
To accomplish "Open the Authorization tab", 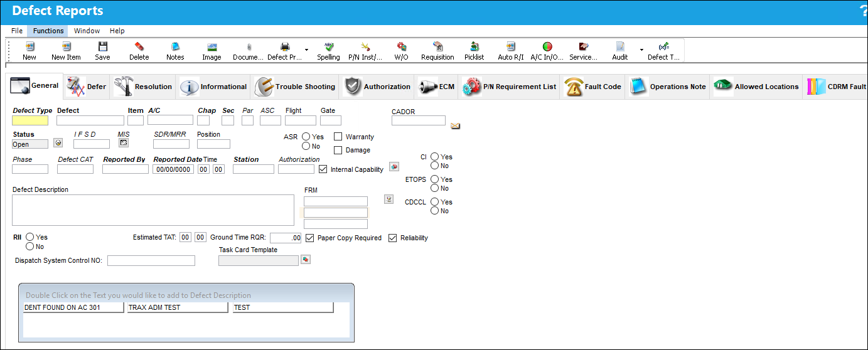I will point(378,87).
